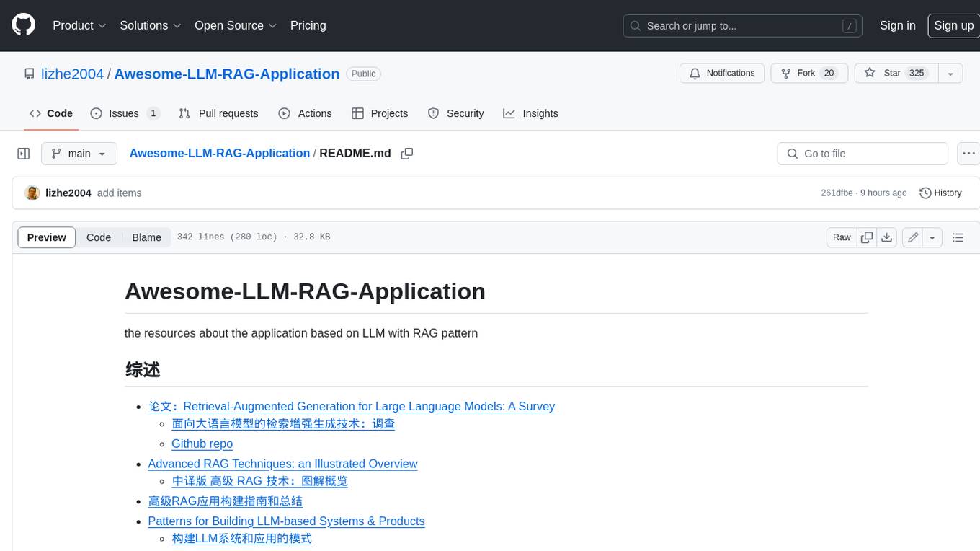Open Advanced RAG Techniques: an Illustrated Overview
Image resolution: width=980 pixels, height=551 pixels.
(x=282, y=464)
